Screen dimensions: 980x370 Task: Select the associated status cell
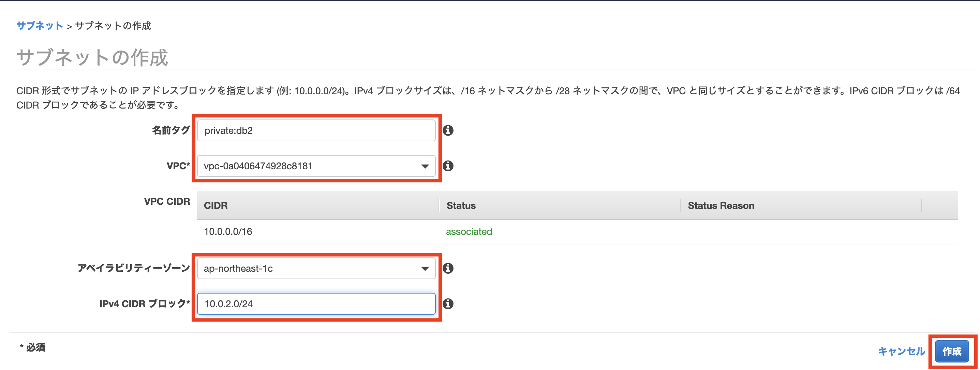pyautogui.click(x=469, y=231)
